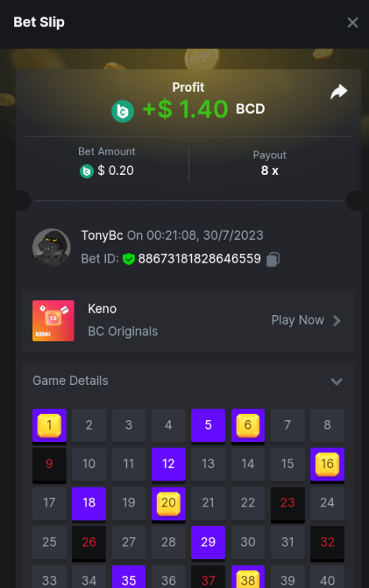The width and height of the screenshot is (369, 588).
Task: Click the red number 9 tile
Action: point(49,465)
